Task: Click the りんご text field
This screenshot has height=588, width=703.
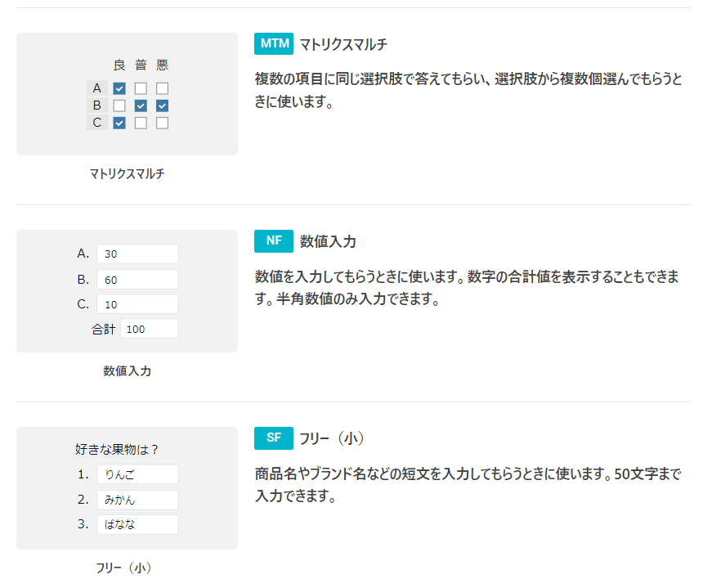Action: click(x=137, y=474)
